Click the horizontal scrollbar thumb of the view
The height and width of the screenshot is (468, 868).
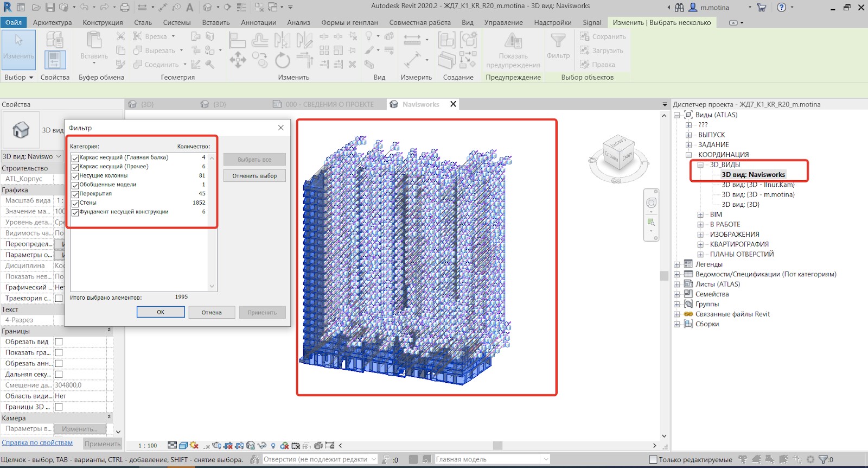point(497,445)
